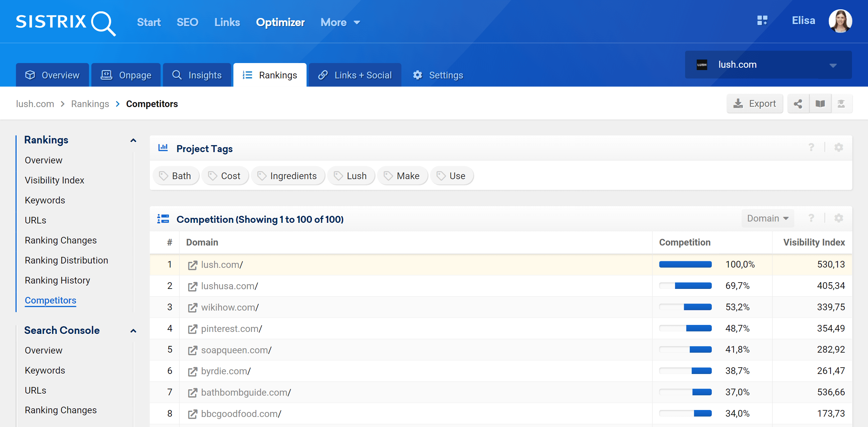The image size is (868, 427).
Task: Click the bathbombguide.com/ domain text
Action: [246, 393]
